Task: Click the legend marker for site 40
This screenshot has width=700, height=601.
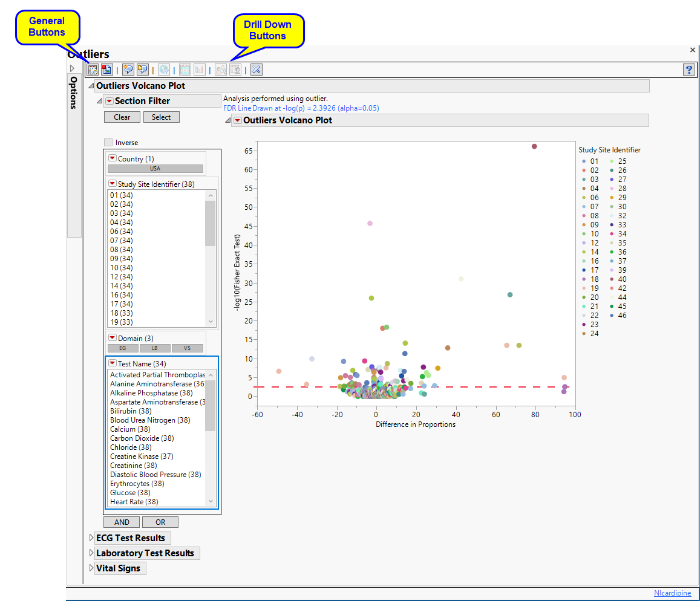Action: coord(612,279)
